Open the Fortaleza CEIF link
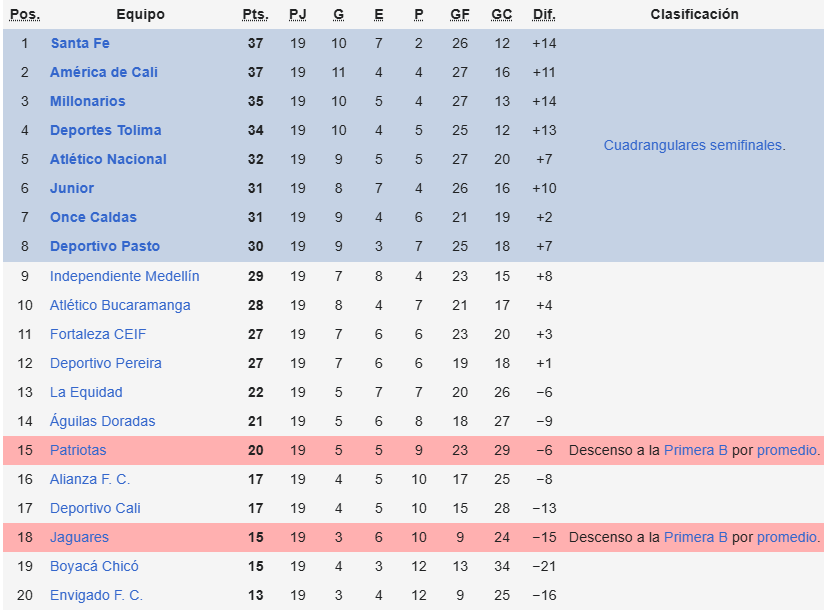 98,334
